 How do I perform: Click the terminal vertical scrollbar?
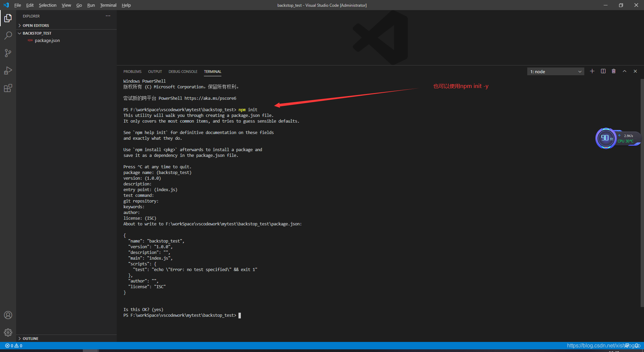point(642,192)
